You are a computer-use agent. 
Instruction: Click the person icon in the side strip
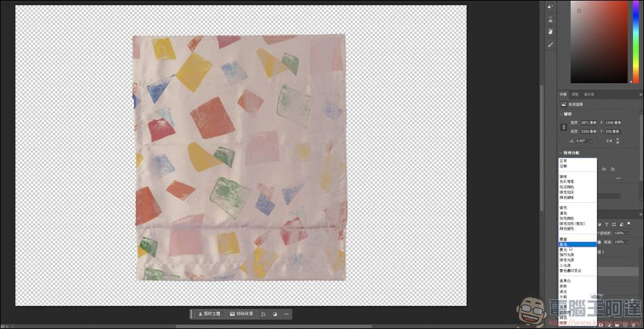pos(551,19)
